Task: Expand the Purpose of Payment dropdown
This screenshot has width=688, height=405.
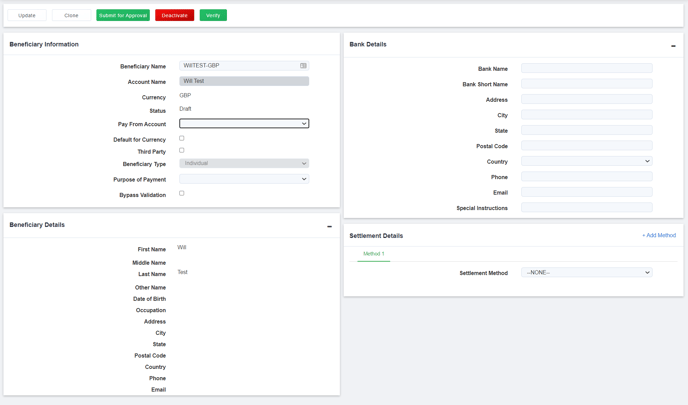Action: (x=244, y=179)
